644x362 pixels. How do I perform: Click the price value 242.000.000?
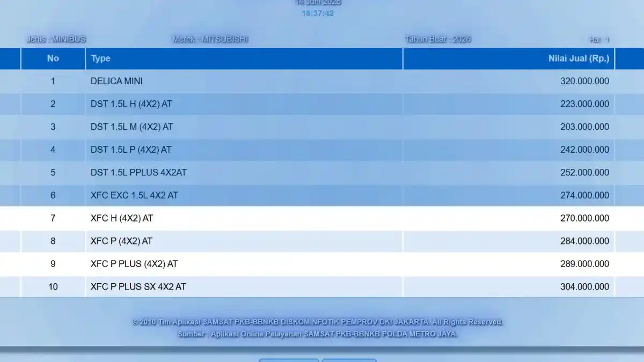click(x=584, y=150)
